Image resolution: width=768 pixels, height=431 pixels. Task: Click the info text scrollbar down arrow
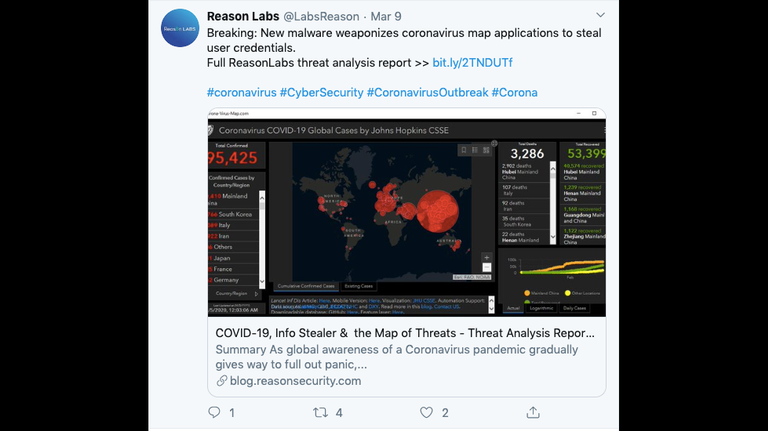[491, 310]
